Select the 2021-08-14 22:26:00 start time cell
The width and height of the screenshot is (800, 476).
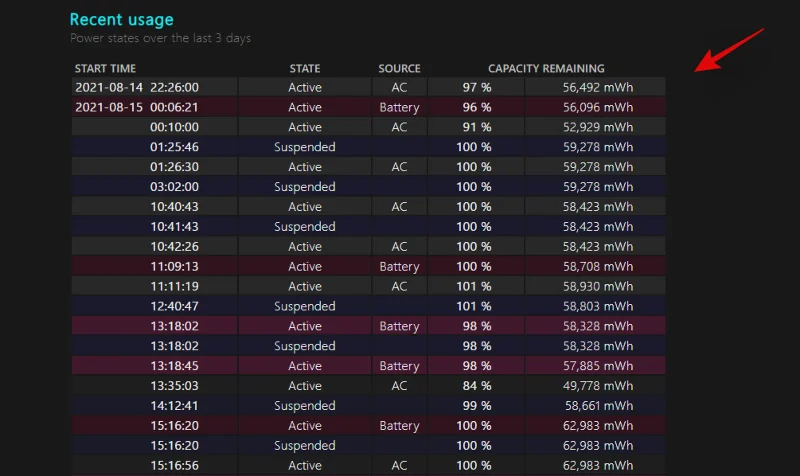tap(137, 87)
